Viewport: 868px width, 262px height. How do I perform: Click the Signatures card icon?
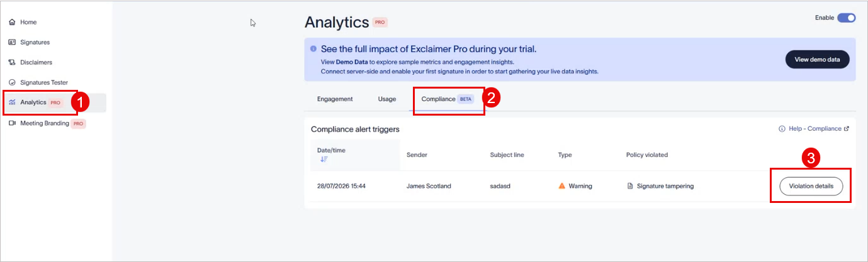pyautogui.click(x=12, y=42)
